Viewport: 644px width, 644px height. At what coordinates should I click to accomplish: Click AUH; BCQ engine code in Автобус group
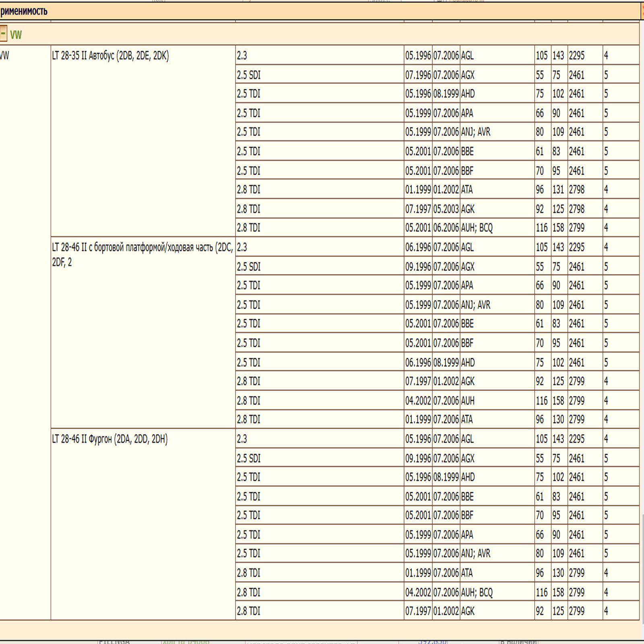(x=477, y=228)
